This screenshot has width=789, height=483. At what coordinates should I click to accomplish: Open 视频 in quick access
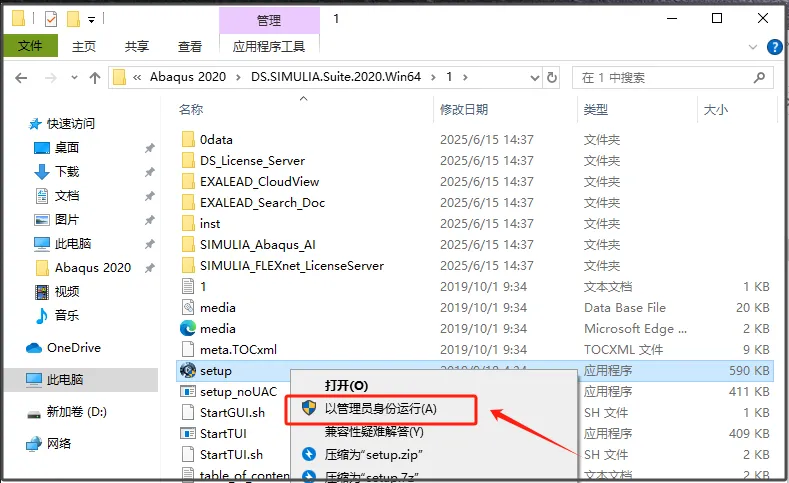pos(56,292)
